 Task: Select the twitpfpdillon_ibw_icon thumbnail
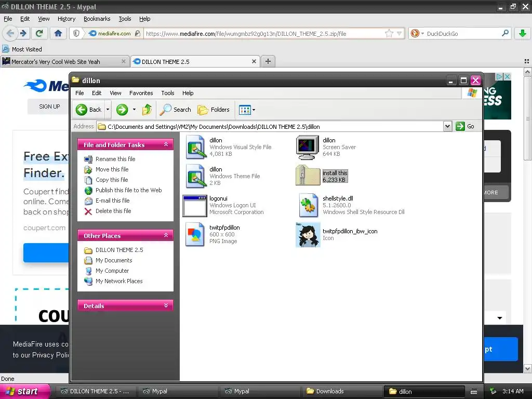click(x=308, y=235)
